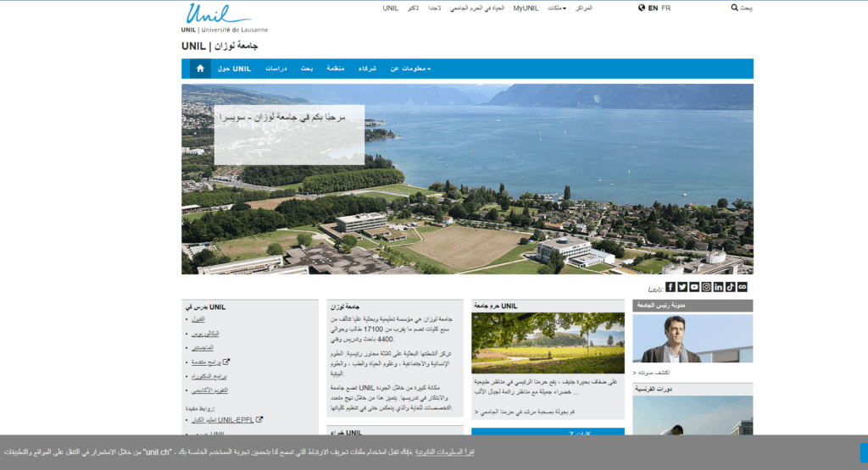Open the UNIL Facebook page icon
Image resolution: width=868 pixels, height=470 pixels.
670,287
